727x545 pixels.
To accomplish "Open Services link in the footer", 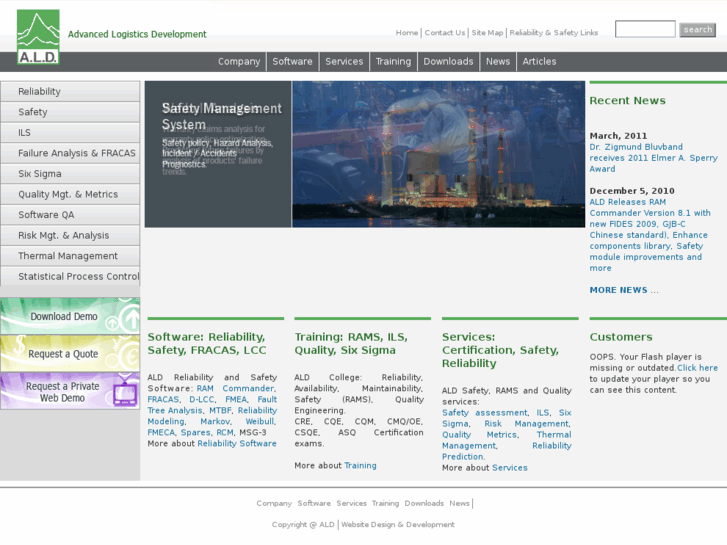I will [x=351, y=504].
